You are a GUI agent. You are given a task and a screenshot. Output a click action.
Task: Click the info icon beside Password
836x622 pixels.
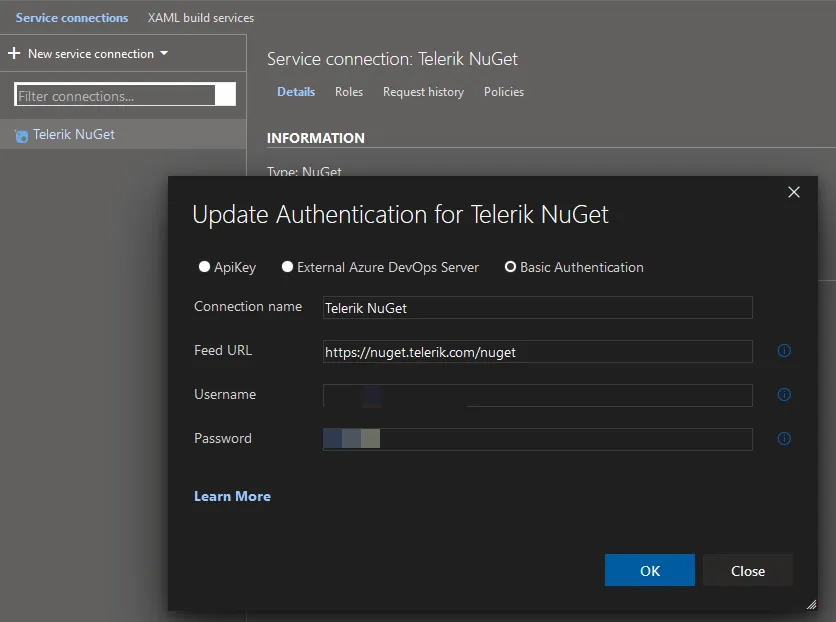784,439
